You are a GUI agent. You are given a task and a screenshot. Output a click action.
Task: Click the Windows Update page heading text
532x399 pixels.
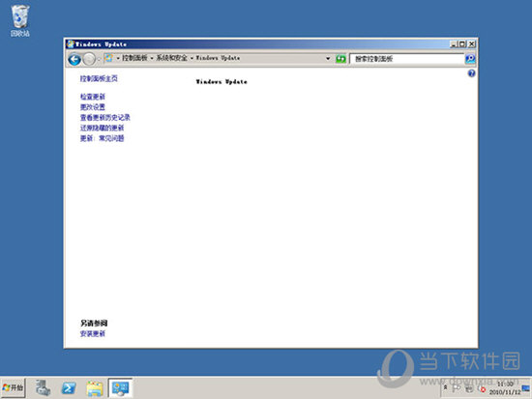tap(222, 82)
